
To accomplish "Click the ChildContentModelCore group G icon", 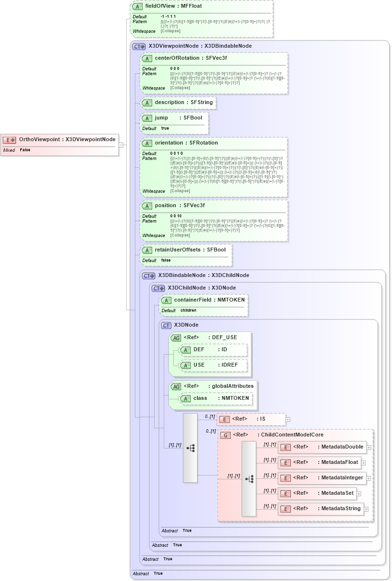I will [x=225, y=436].
